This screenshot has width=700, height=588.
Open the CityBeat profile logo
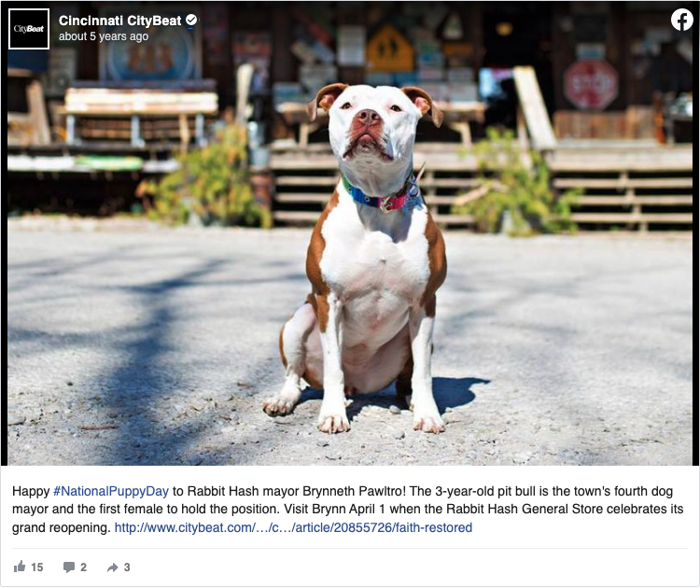(29, 29)
